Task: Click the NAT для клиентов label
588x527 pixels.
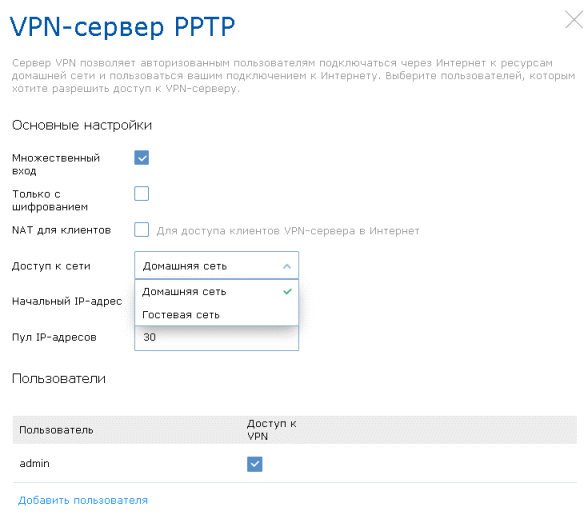Action: coord(62,230)
